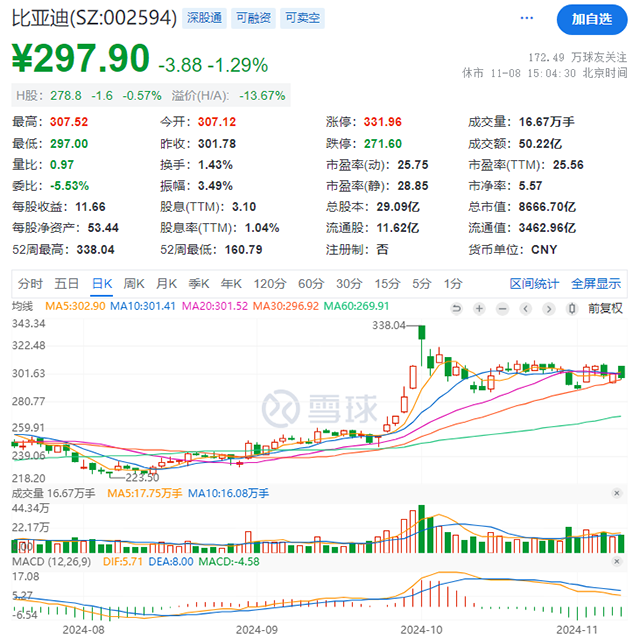Click the chart undo/reset icon
Screen dimensions: 640x638
456,308
